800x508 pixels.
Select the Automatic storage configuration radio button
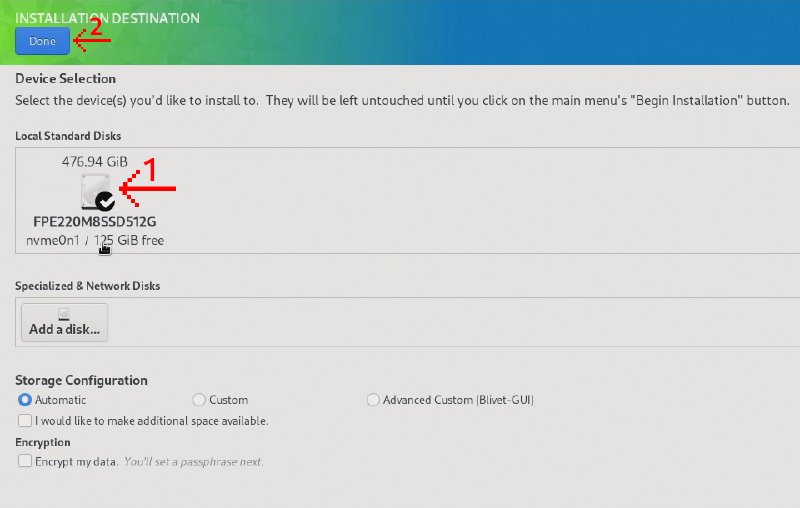tap(25, 400)
